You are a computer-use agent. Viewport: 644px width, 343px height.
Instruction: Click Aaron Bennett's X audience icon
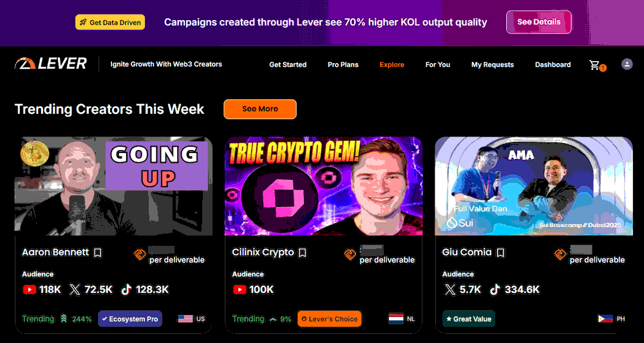point(74,290)
